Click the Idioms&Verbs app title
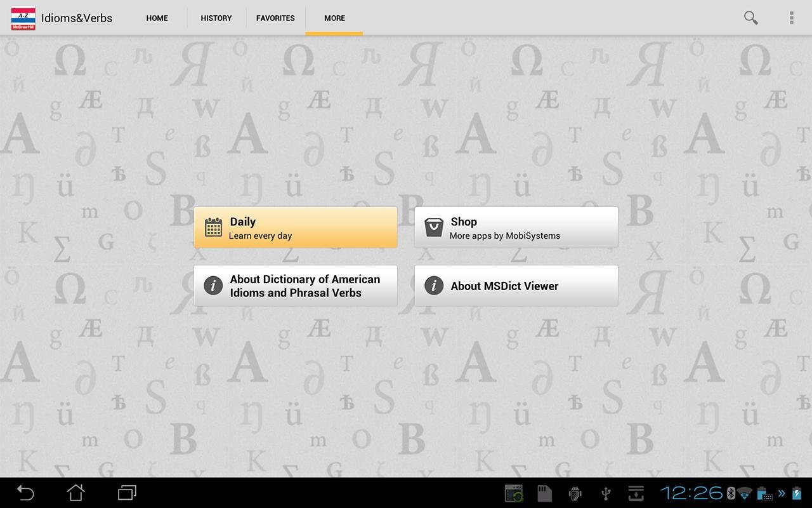This screenshot has height=508, width=812. coord(77,18)
